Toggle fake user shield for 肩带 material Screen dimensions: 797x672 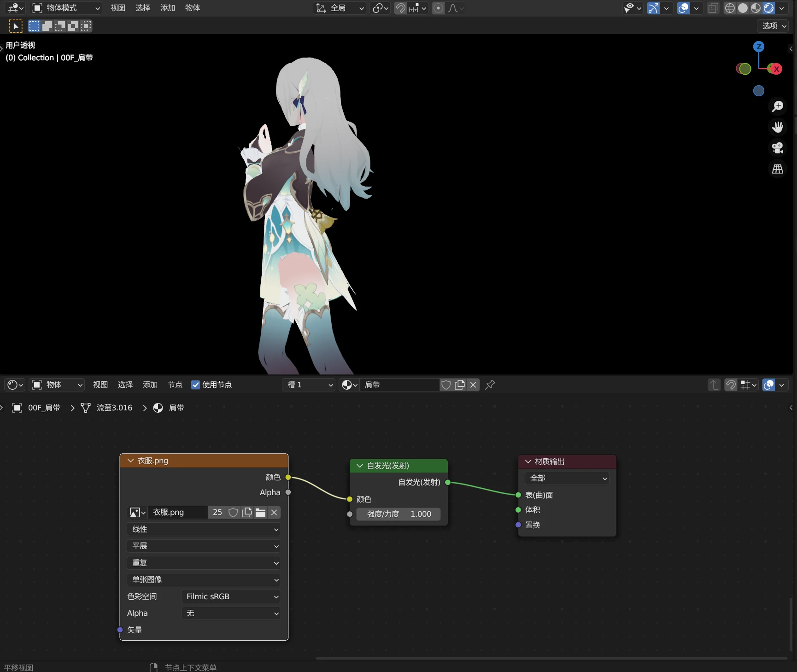(446, 385)
